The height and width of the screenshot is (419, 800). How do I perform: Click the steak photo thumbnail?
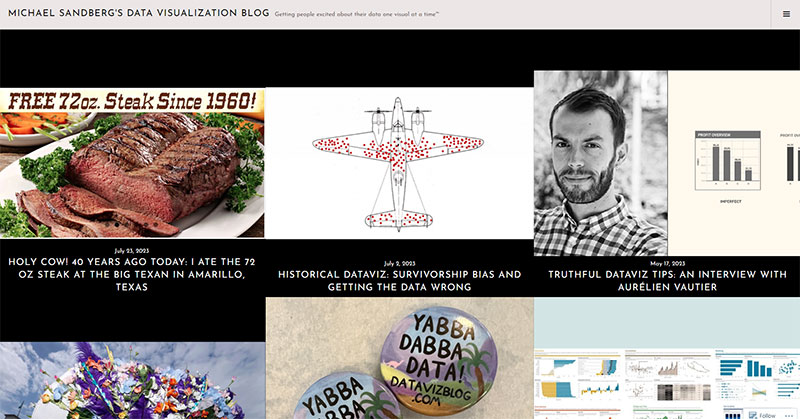click(132, 163)
